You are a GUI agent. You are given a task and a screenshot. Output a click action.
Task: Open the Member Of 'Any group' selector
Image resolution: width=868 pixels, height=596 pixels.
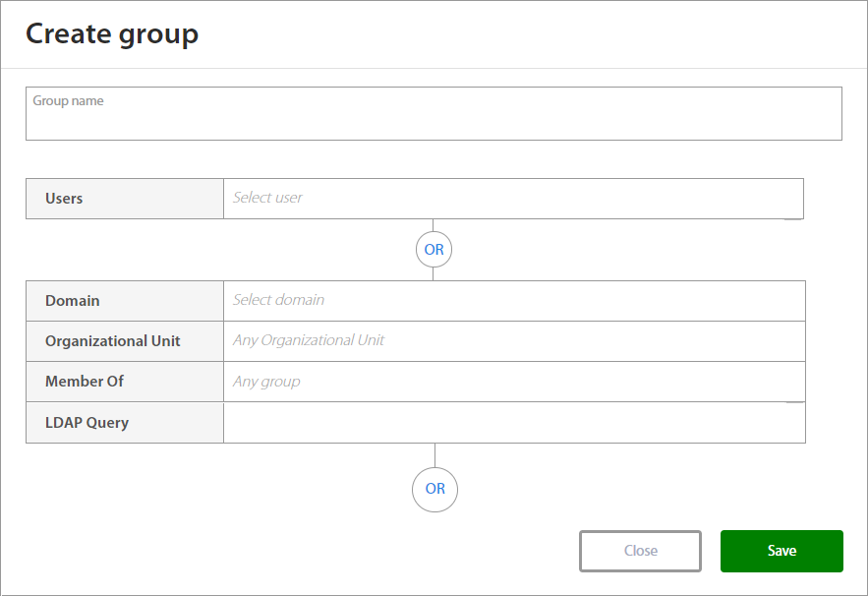click(514, 382)
